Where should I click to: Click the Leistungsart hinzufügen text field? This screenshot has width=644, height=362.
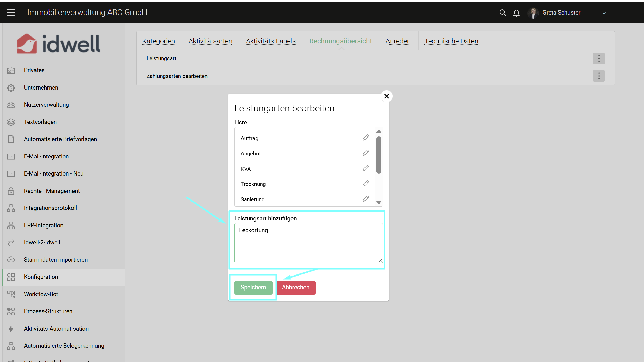(x=308, y=243)
